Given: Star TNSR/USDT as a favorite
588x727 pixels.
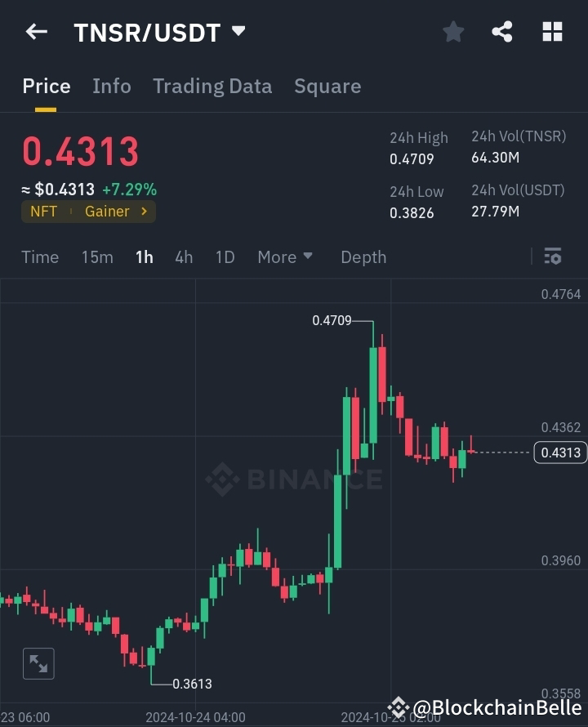Looking at the screenshot, I should [x=453, y=32].
